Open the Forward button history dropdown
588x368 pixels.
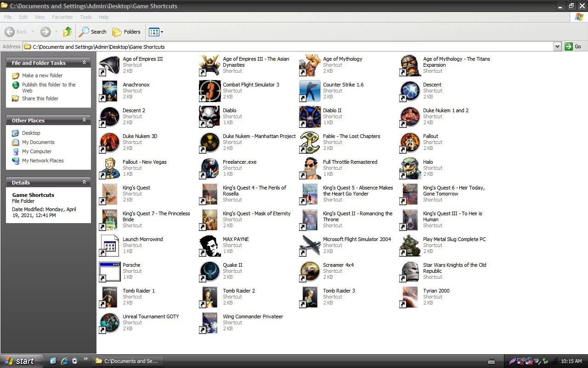point(56,32)
